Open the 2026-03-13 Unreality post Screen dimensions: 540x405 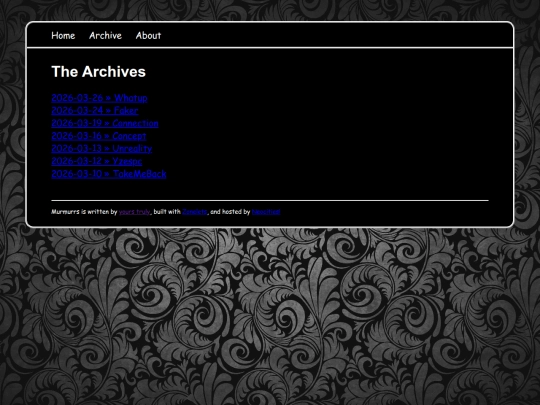[102, 148]
